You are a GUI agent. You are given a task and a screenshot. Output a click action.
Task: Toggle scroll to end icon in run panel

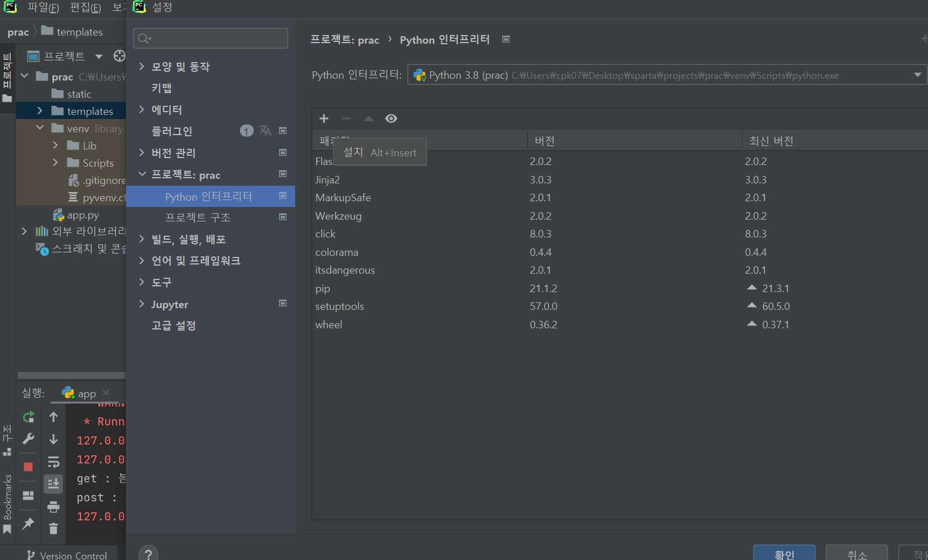coord(54,484)
